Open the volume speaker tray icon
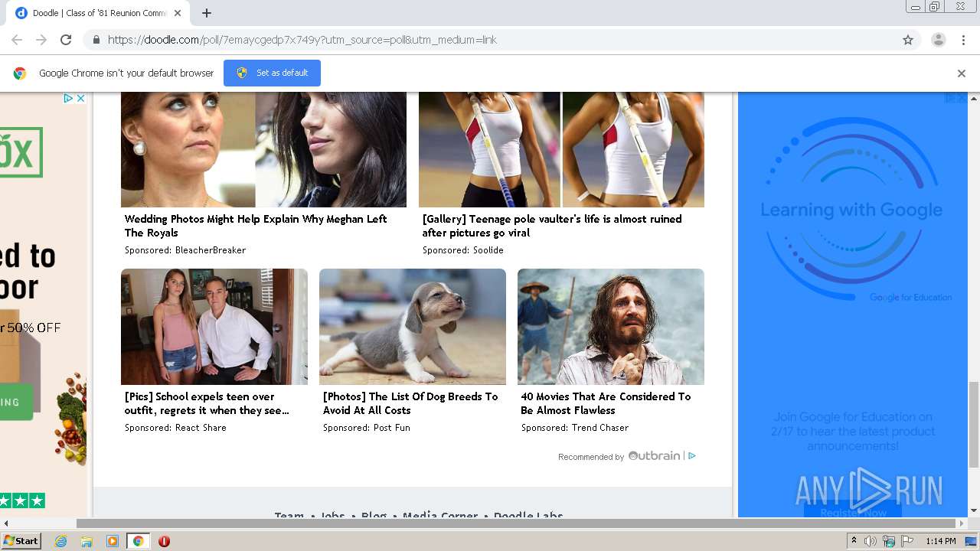Screen dimensions: 980x551 point(871,541)
